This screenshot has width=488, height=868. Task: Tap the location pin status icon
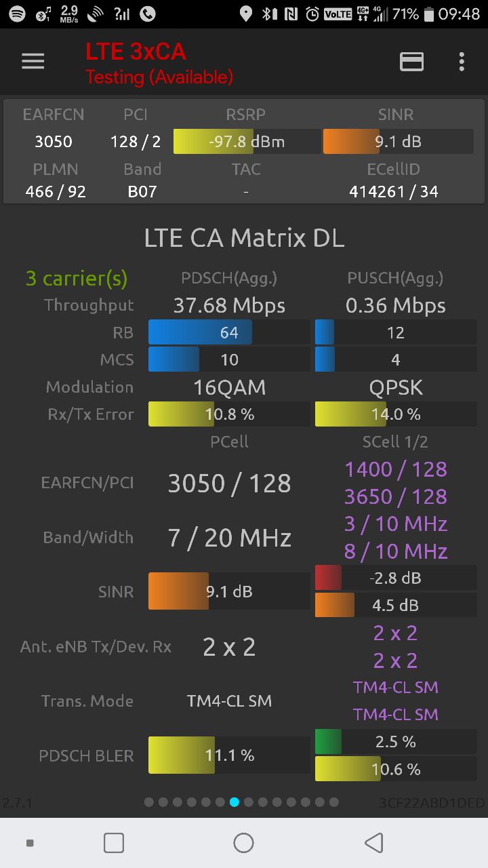tap(246, 14)
